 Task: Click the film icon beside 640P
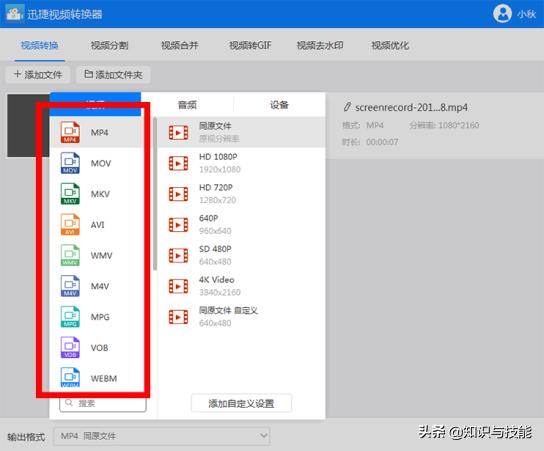pos(178,225)
